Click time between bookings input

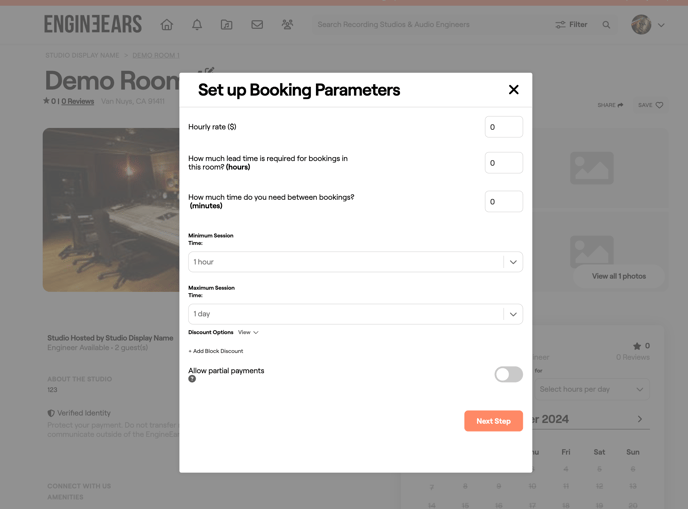click(x=503, y=202)
